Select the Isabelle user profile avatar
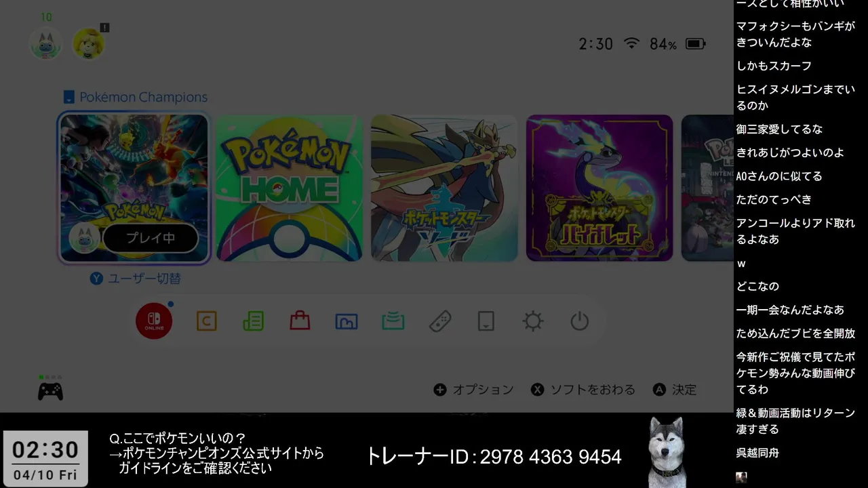This screenshot has width=868, height=488. (89, 44)
